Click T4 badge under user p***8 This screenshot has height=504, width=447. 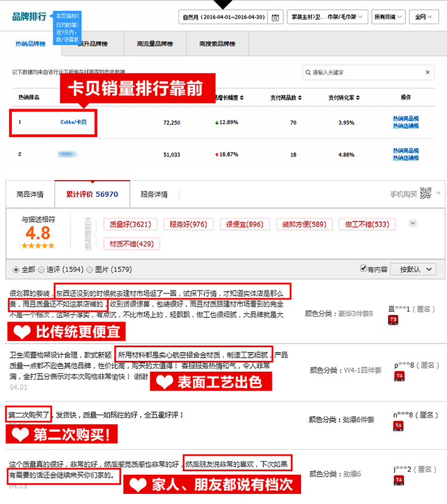click(x=399, y=376)
